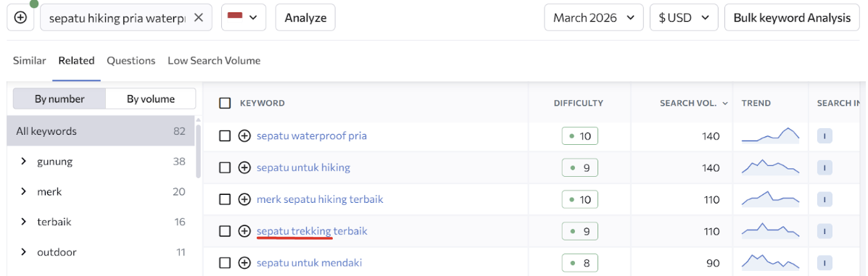Tick checkbox for sepatu untuk mendaki
The height and width of the screenshot is (276, 868).
coord(225,263)
